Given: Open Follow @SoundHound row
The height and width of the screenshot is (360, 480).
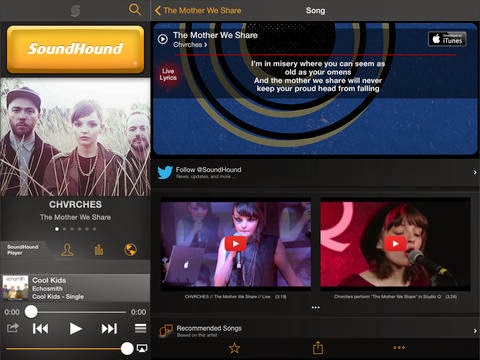Looking at the screenshot, I should click(x=315, y=172).
